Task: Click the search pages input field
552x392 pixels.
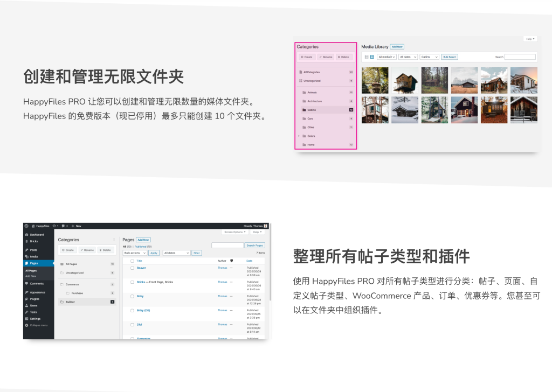Action: (227, 246)
